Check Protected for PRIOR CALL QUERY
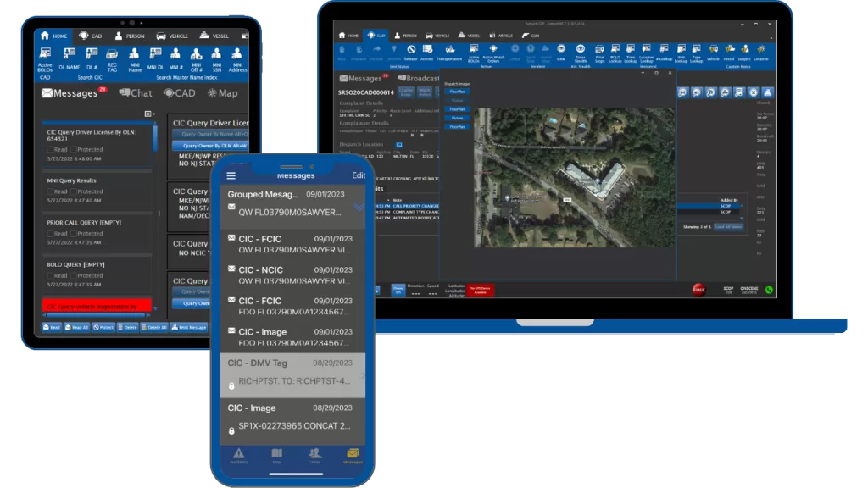Viewport: 868px width, 488px height. pyautogui.click(x=75, y=233)
